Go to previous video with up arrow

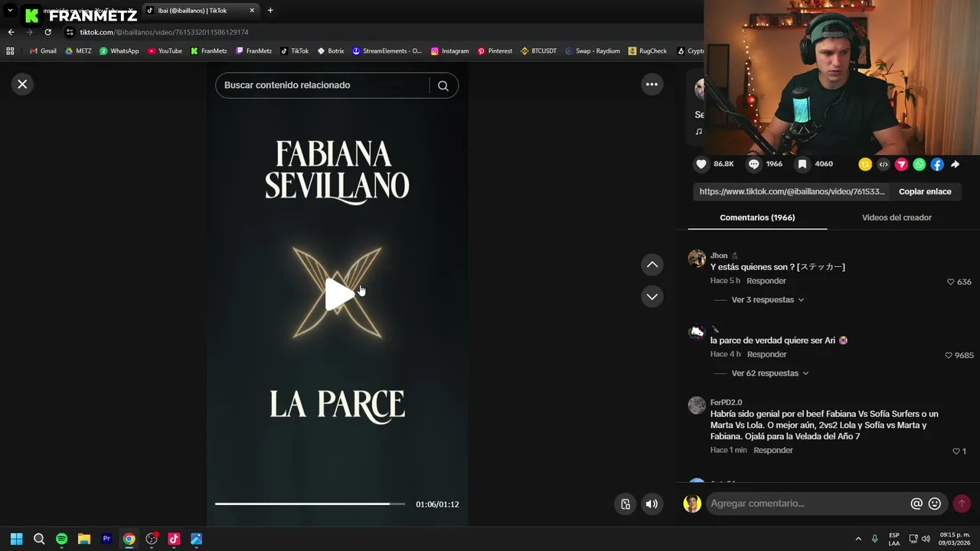[652, 265]
